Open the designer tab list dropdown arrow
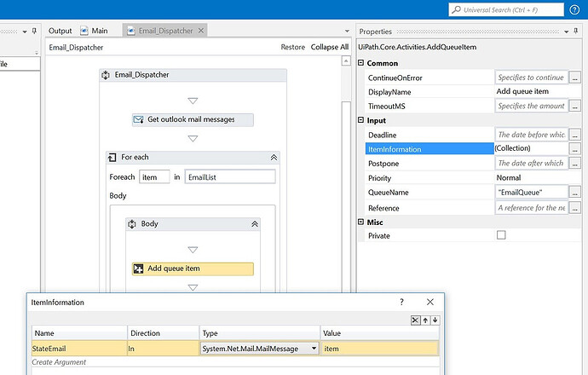The height and width of the screenshot is (375, 588). point(347,32)
